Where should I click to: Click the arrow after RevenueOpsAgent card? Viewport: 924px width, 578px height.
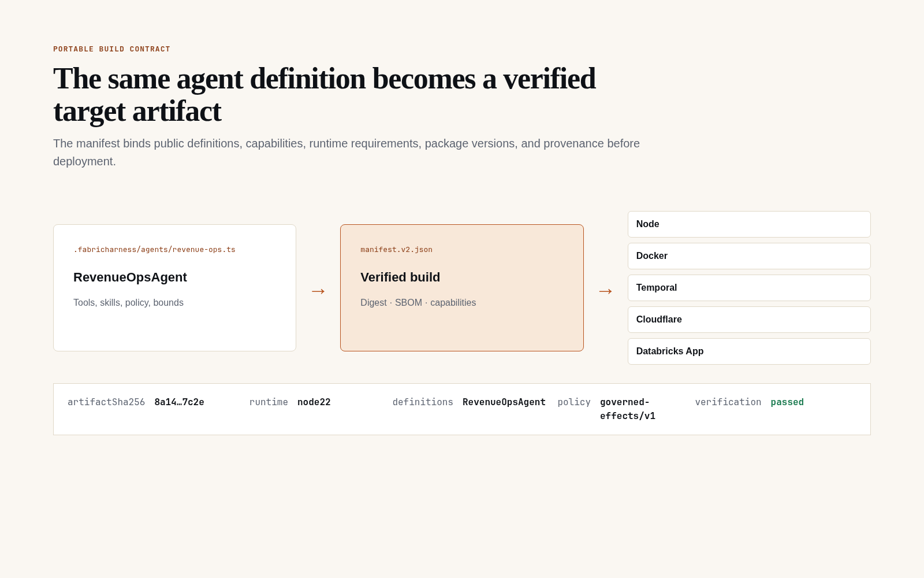click(318, 291)
